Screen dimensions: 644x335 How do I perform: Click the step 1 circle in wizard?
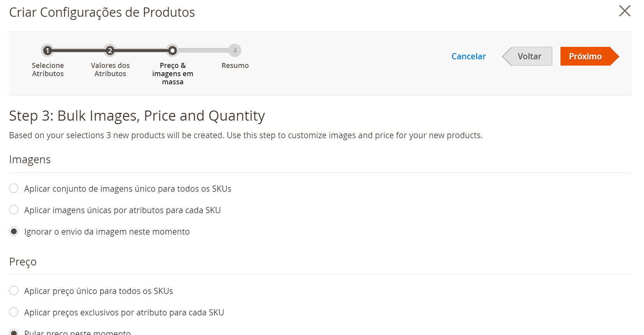click(x=48, y=50)
